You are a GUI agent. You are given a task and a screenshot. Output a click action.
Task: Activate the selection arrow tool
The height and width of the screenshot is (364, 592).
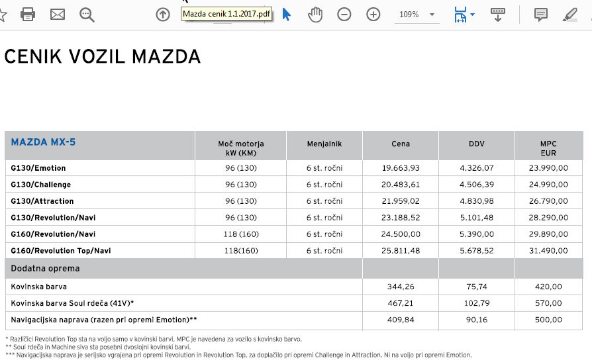[x=287, y=15]
